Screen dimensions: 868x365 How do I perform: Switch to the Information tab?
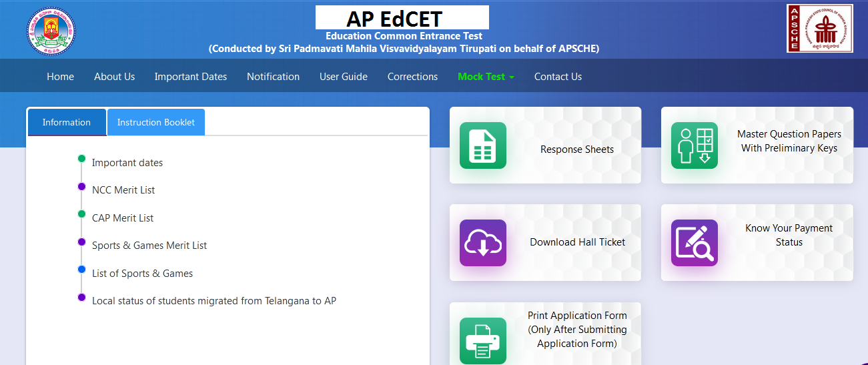tap(67, 122)
